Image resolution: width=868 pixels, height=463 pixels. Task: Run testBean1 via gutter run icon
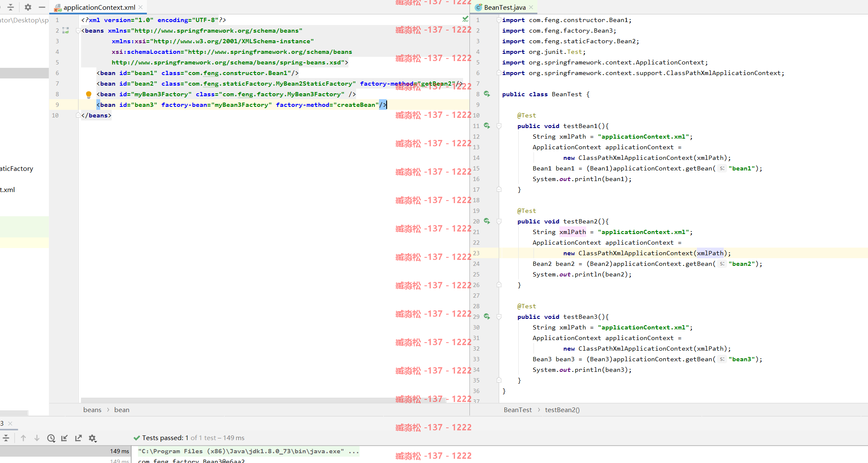(487, 126)
